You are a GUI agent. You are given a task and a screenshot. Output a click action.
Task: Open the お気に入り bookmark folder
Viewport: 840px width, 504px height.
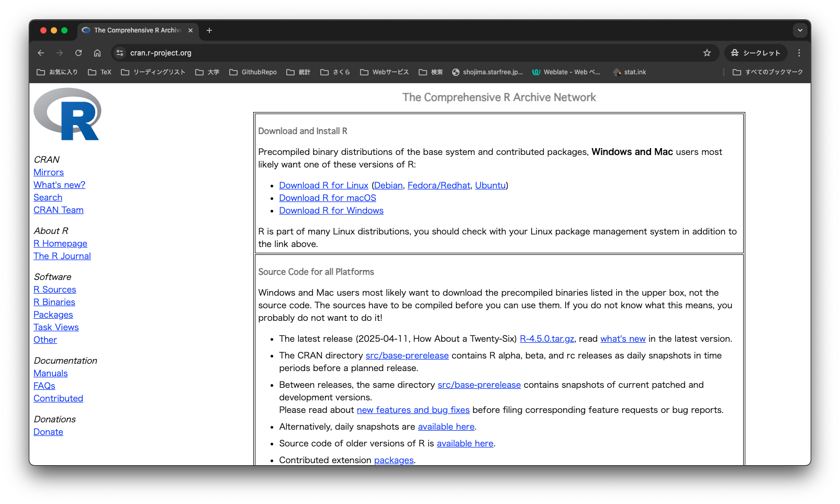pos(57,72)
